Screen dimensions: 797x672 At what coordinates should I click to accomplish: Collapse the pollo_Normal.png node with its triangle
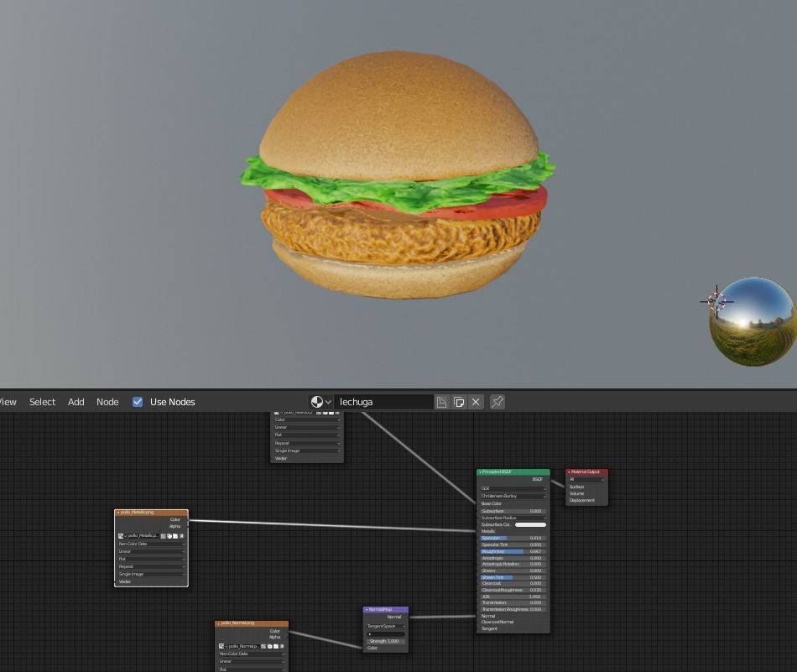[x=219, y=623]
